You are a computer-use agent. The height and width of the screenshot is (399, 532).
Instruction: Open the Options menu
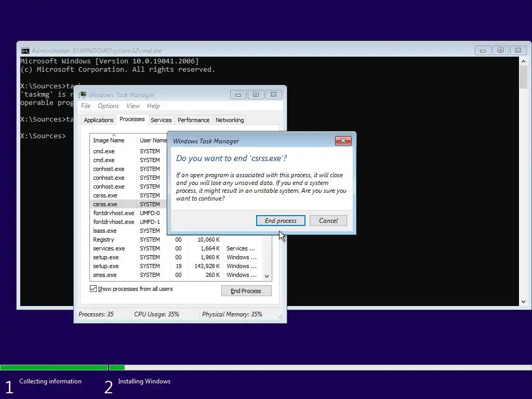[108, 106]
